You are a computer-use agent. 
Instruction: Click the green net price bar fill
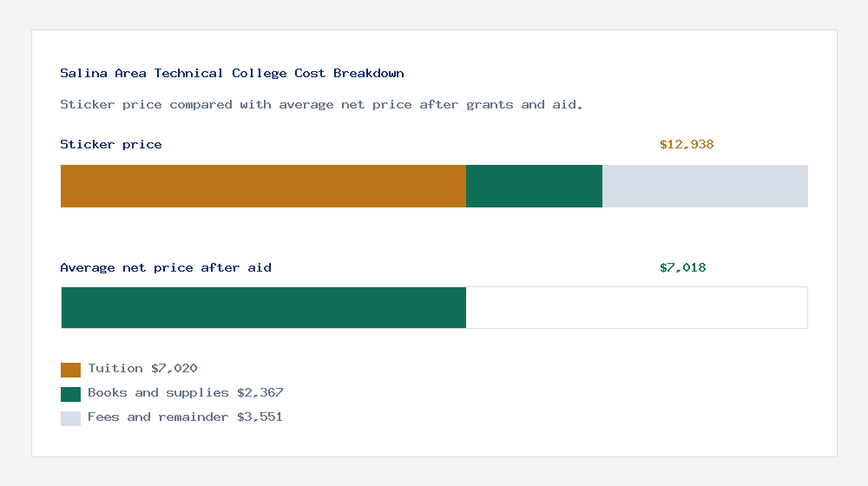coord(264,308)
